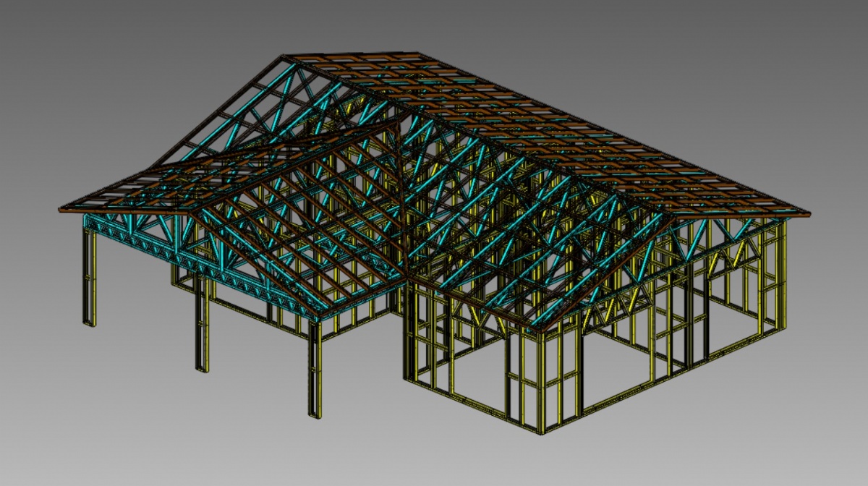868x486 pixels.
Task: Click the empty gray background below the model
Action: click(434, 456)
